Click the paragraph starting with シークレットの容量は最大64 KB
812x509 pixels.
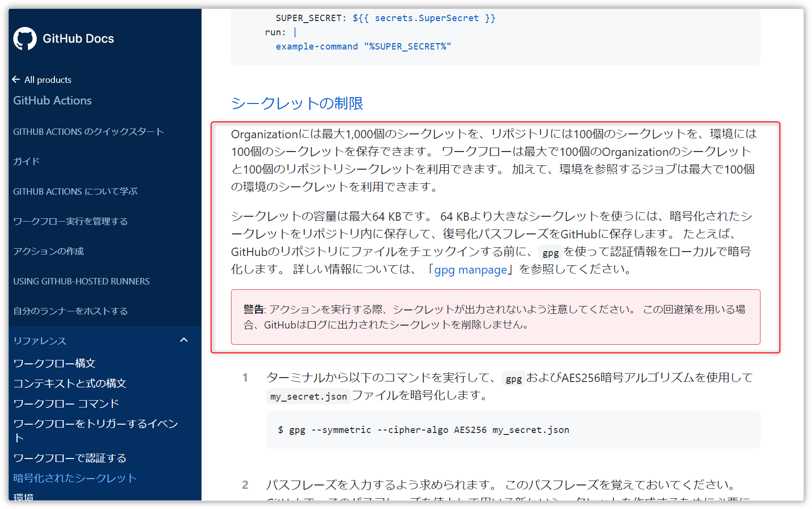click(x=492, y=243)
